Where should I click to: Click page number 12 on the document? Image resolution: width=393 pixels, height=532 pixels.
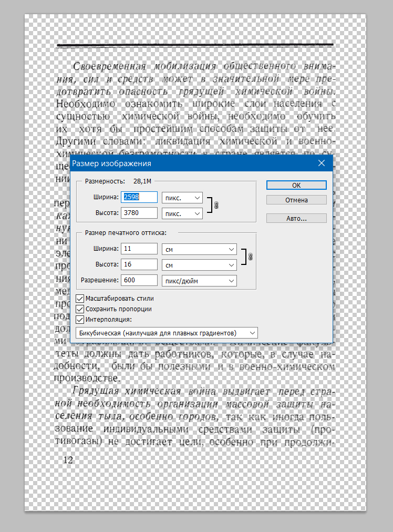tap(68, 460)
